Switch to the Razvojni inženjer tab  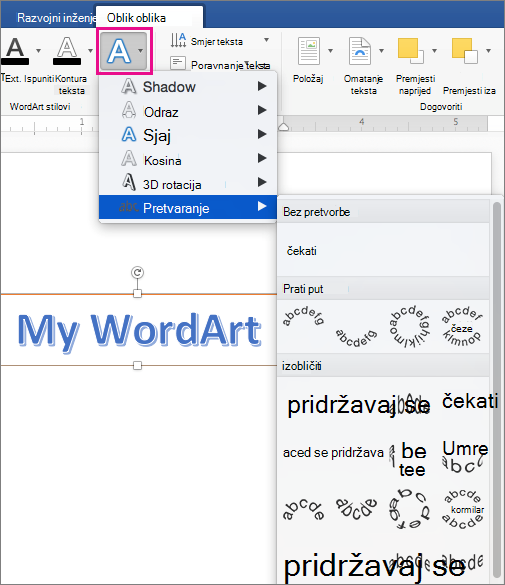(56, 18)
